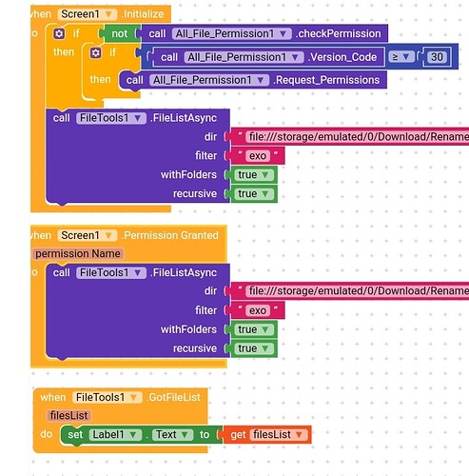Viewport: 469px width, 476px height.
Task: Toggle withFolders true value in first FileListAsync
Action: tap(253, 175)
